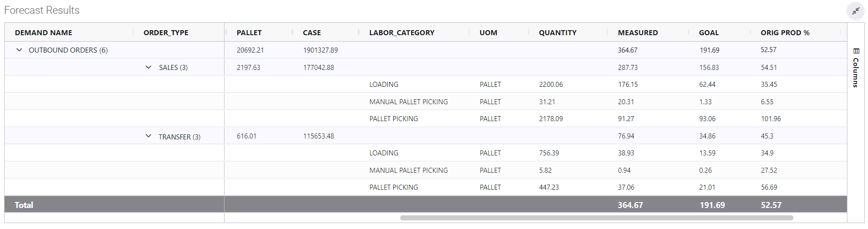Sort by DEMAND NAME column header

click(43, 32)
